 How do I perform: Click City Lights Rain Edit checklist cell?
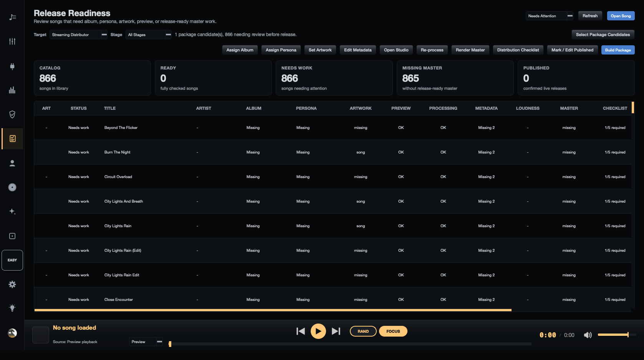615,275
